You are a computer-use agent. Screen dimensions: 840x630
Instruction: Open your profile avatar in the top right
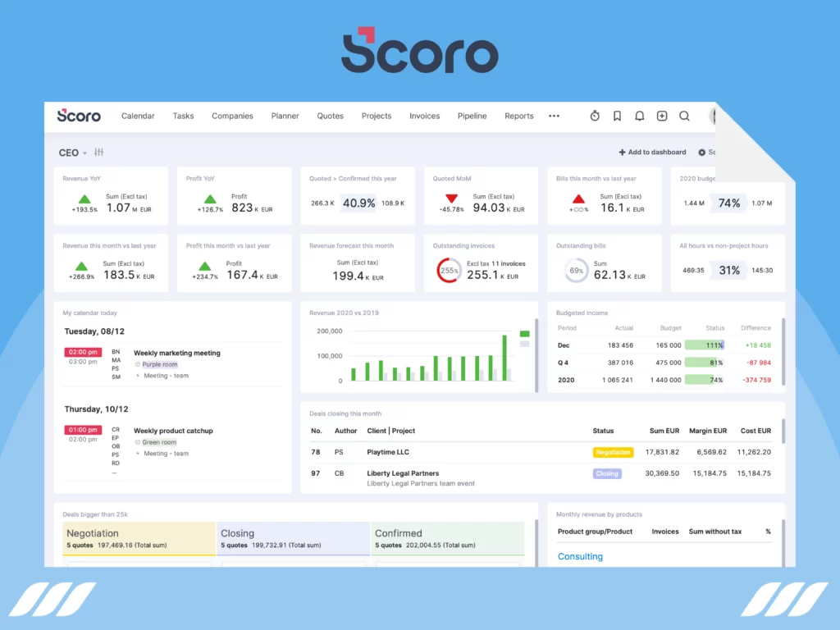coord(713,116)
